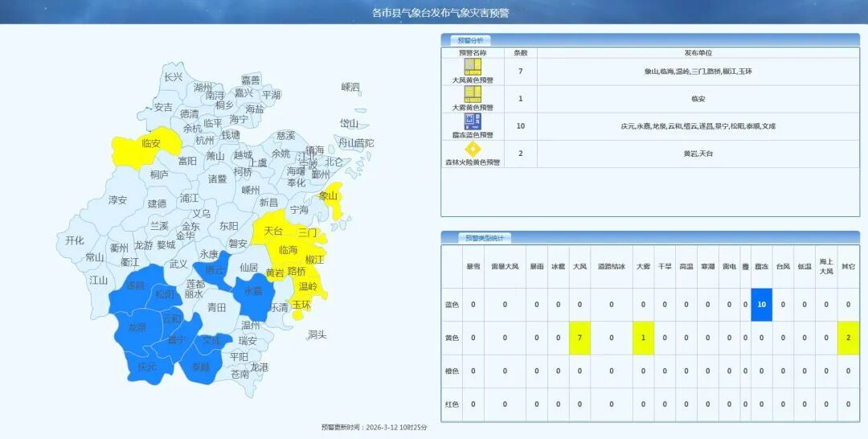Screen dimensions: 868x439
Task: Click the 淳安 county label on map
Action: click(117, 200)
